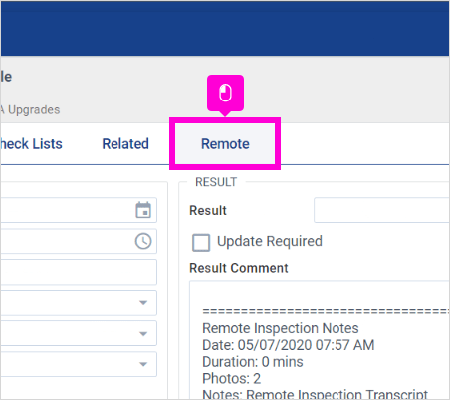Click the Result input field
The width and height of the screenshot is (450, 400).
click(x=382, y=210)
